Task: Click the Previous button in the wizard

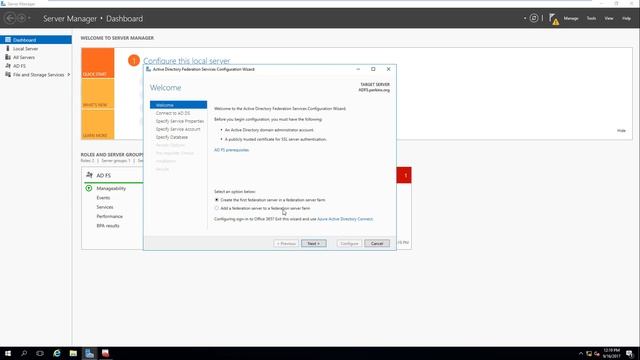Action: coord(286,243)
